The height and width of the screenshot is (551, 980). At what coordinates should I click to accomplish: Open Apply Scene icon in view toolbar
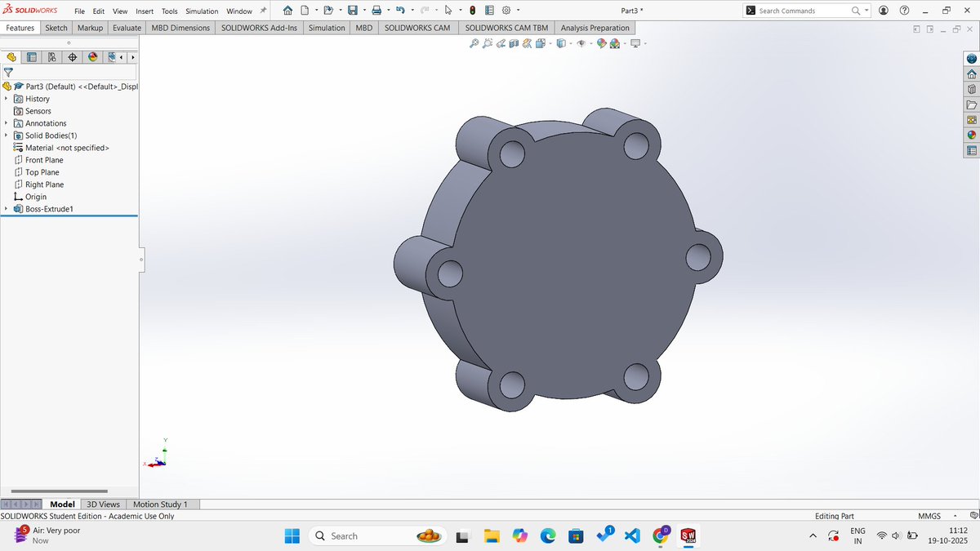(x=614, y=43)
